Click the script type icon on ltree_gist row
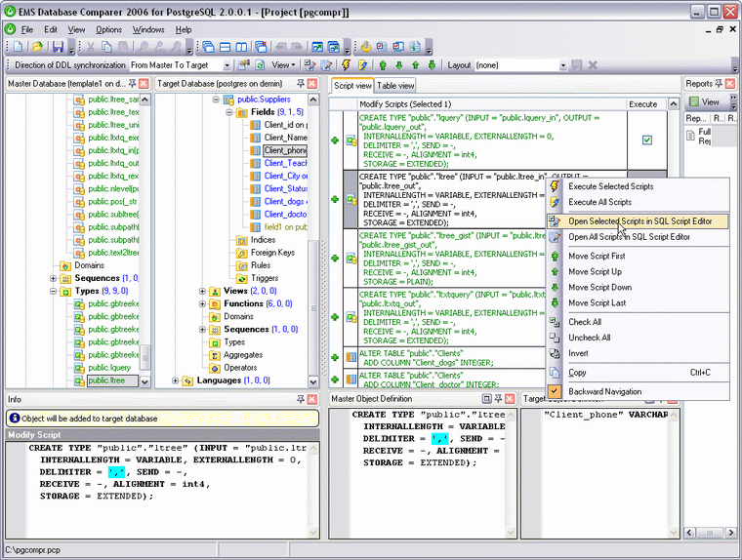Screen dimensions: 742x560 tap(351, 259)
